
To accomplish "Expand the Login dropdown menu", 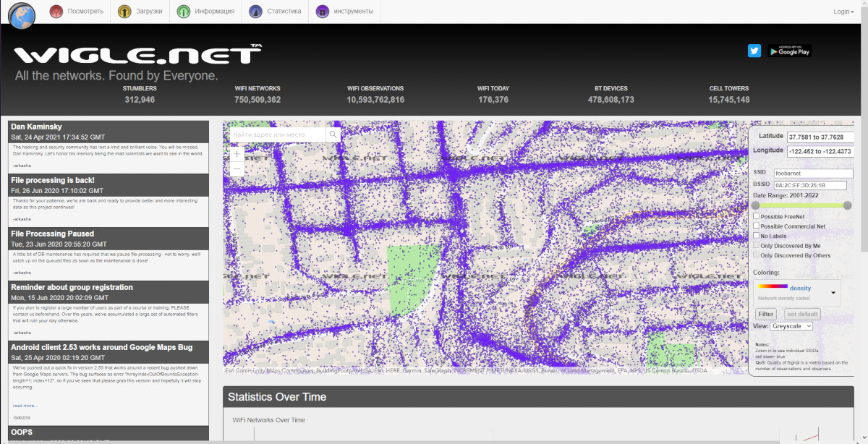I will pyautogui.click(x=843, y=12).
